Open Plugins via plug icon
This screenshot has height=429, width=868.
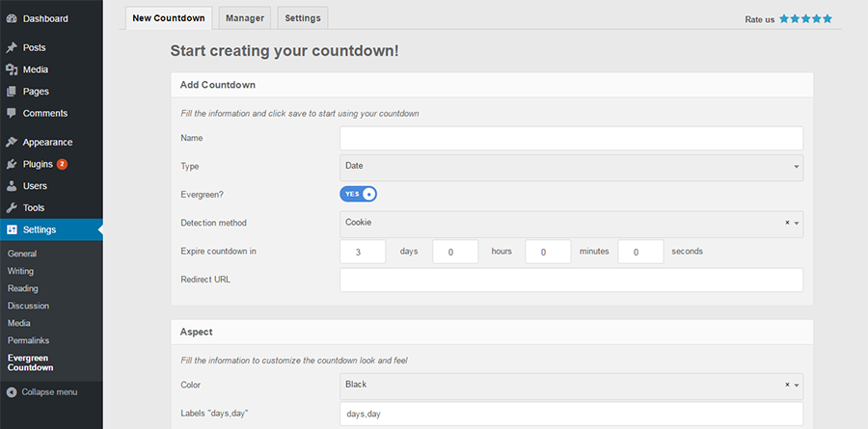[x=12, y=165]
